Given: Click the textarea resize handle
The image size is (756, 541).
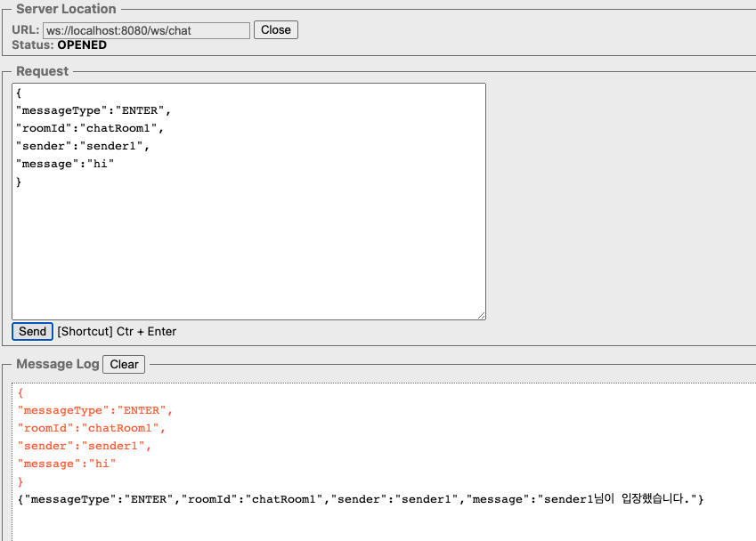Looking at the screenshot, I should tap(481, 315).
